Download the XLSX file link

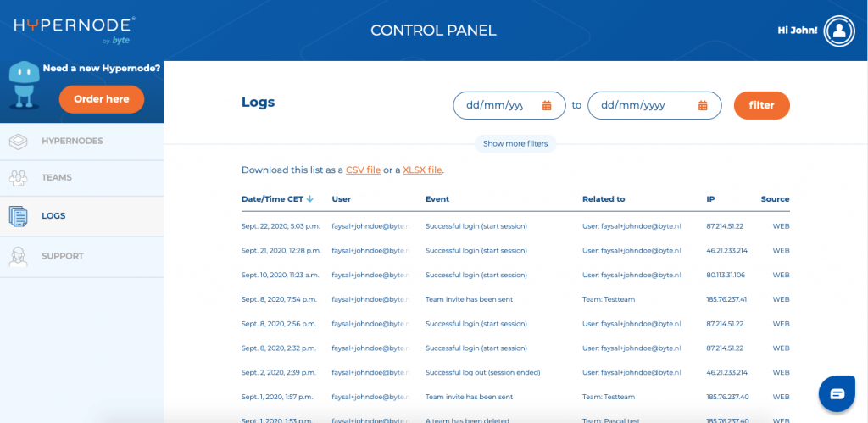[422, 170]
